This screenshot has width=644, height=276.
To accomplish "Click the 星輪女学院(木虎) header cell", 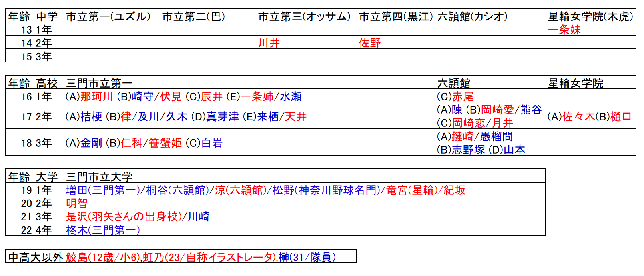I will (591, 16).
